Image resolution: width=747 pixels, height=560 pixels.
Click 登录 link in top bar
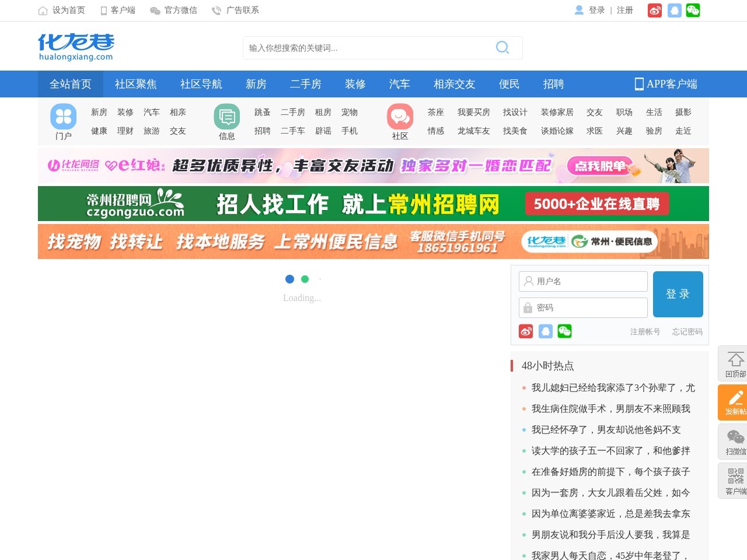point(596,10)
